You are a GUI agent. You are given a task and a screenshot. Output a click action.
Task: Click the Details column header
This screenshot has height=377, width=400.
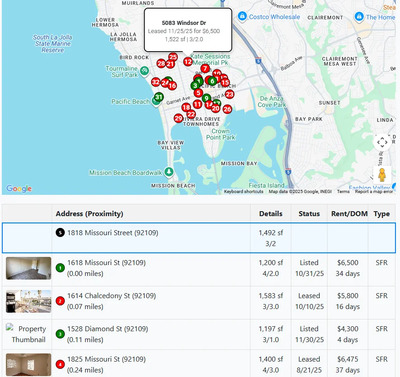click(x=271, y=214)
